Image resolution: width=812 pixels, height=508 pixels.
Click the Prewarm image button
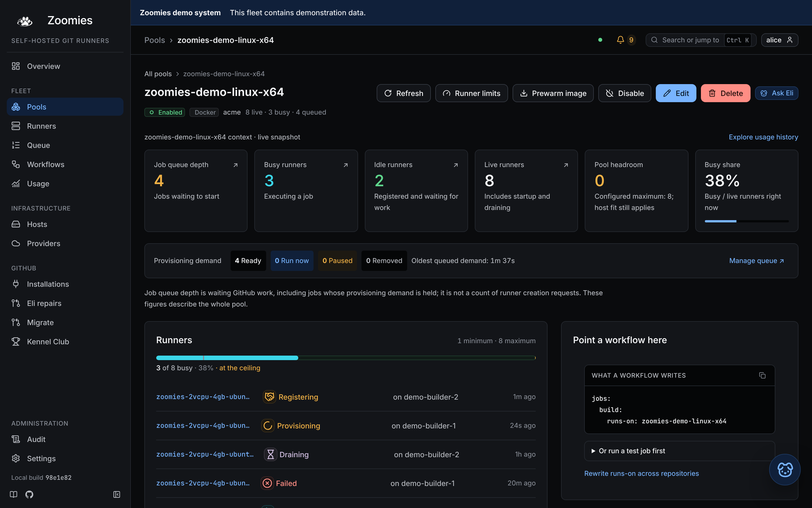coord(553,93)
